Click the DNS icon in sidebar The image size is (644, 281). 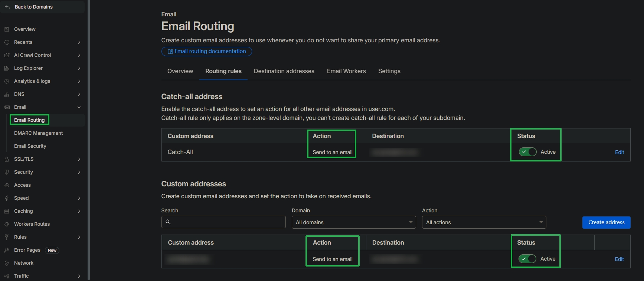coord(7,94)
